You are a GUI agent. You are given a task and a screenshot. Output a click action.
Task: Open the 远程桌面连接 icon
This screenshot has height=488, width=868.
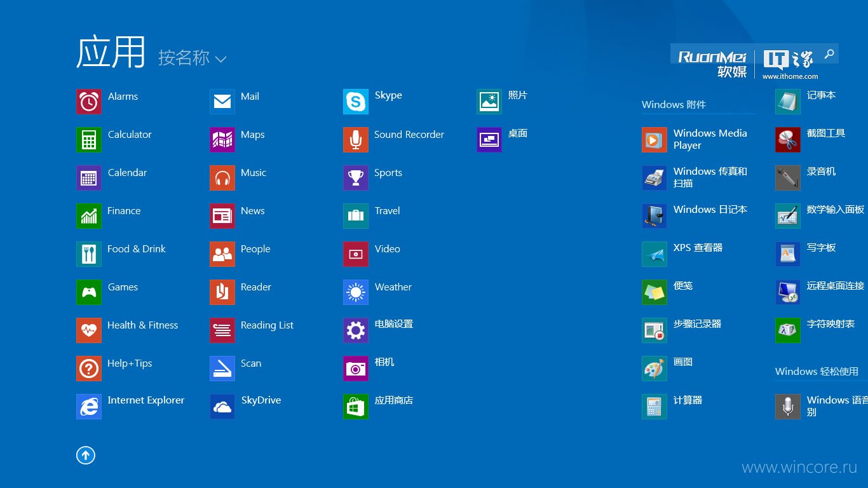click(x=788, y=292)
